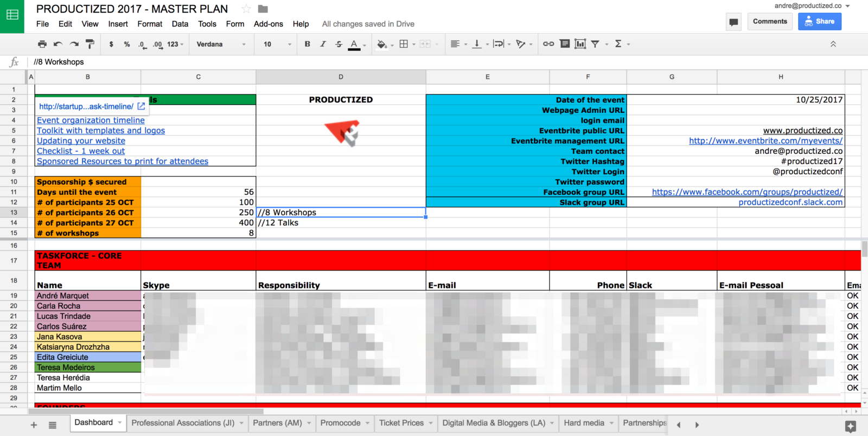Viewport: 868px width, 436px height.
Task: Open the Edit menu
Action: [x=65, y=24]
